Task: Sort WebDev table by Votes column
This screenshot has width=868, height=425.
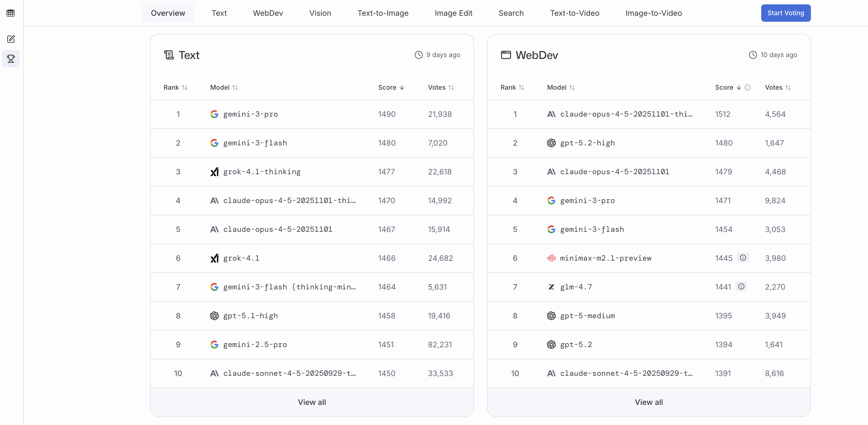Action: click(x=778, y=87)
